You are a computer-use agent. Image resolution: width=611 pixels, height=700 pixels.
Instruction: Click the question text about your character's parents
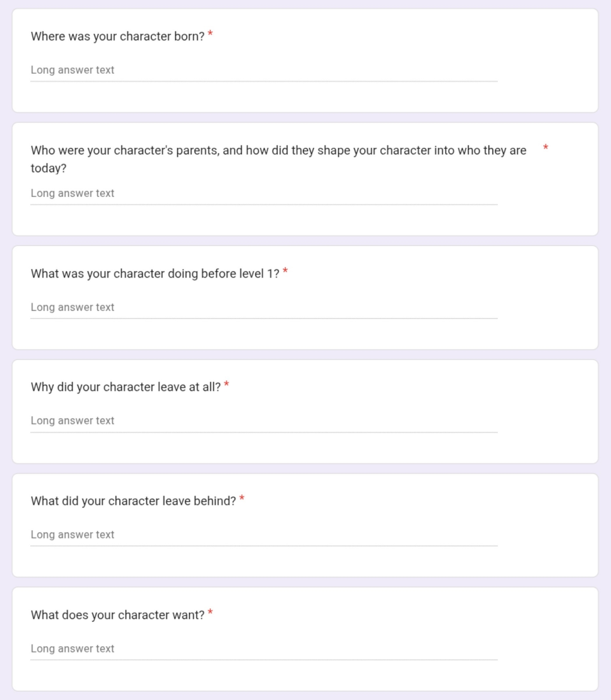(x=278, y=150)
